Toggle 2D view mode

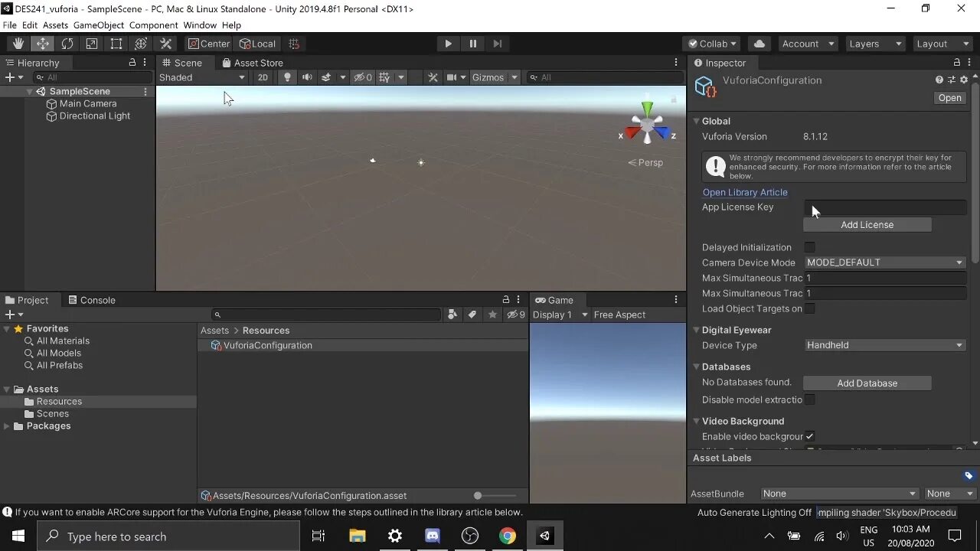coord(263,77)
